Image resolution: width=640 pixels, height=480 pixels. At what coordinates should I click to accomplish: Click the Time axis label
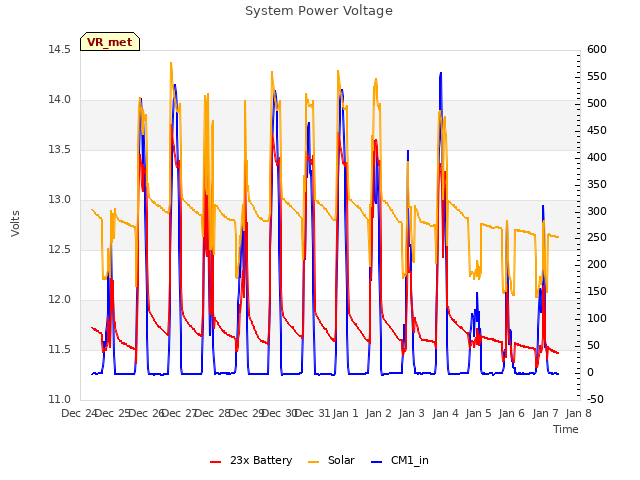coord(566,429)
